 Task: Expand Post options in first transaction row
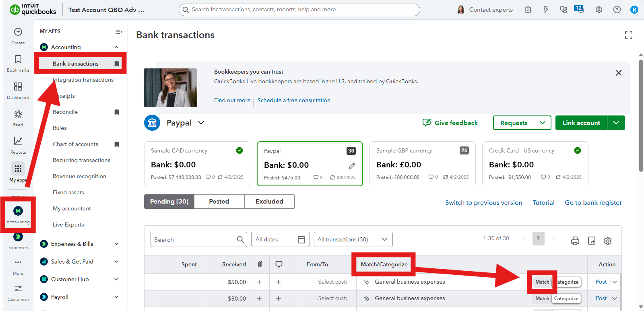tap(615, 282)
